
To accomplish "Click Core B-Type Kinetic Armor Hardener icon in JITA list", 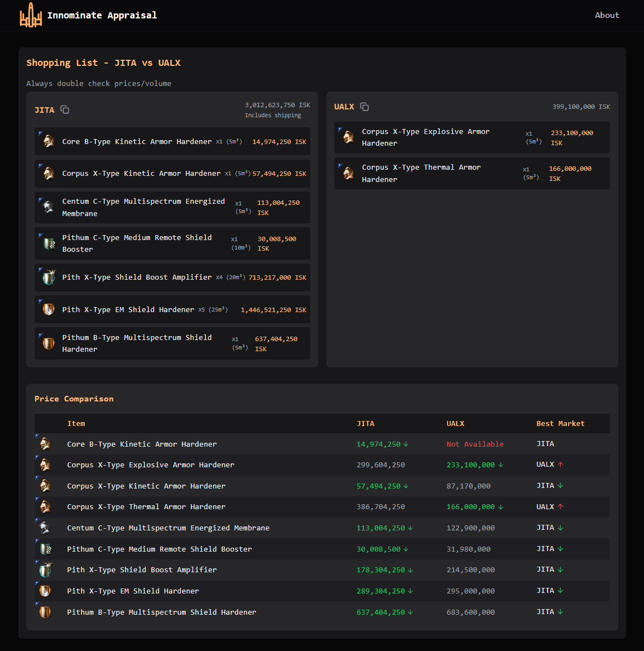I will 49,141.
